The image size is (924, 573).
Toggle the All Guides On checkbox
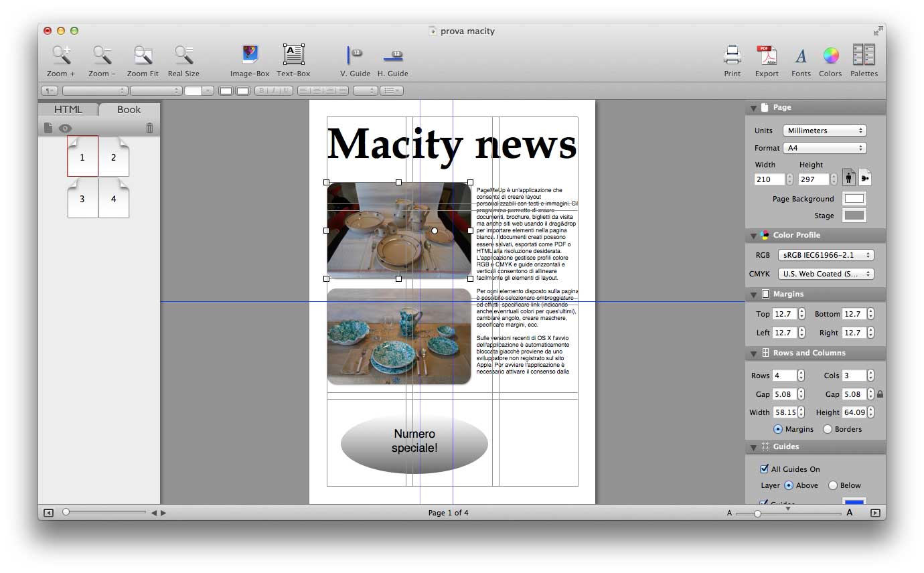coord(765,469)
